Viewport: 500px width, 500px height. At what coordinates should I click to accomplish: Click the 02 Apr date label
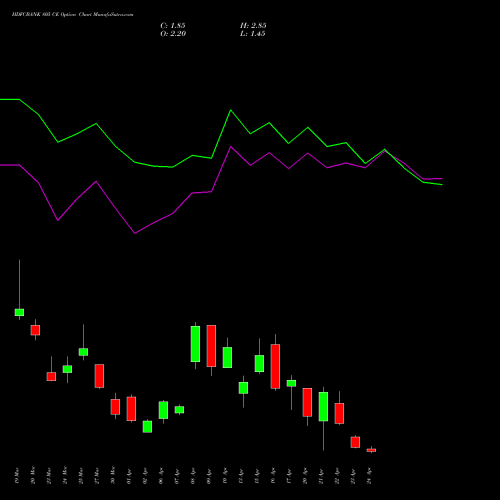[x=145, y=476]
